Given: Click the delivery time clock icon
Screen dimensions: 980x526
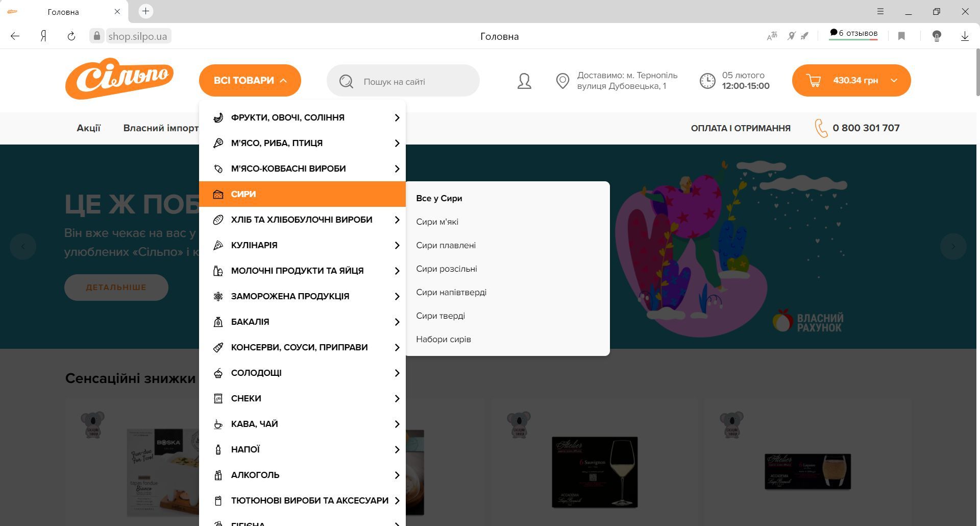Looking at the screenshot, I should click(707, 81).
